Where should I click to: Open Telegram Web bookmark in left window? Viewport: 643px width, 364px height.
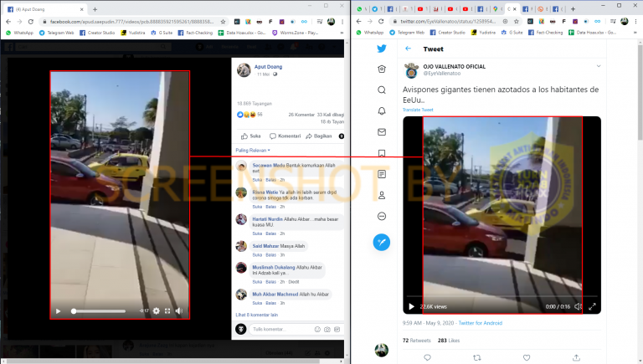57,33
